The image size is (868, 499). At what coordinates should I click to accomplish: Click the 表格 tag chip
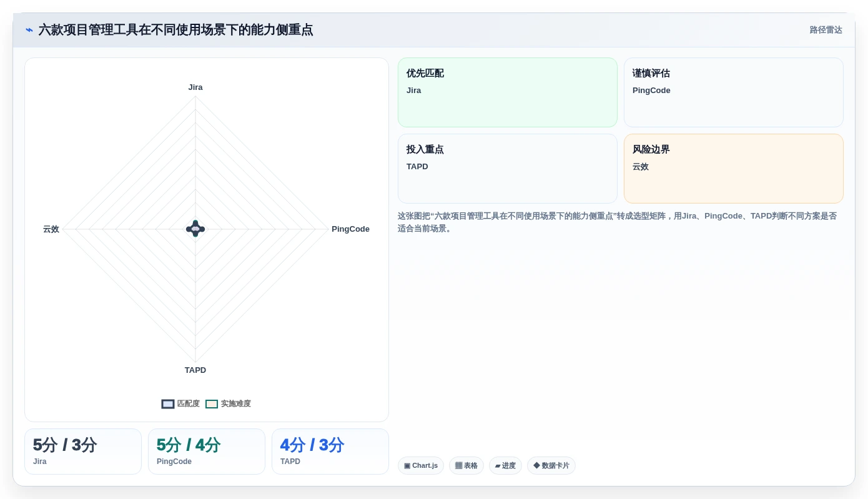coord(466,466)
